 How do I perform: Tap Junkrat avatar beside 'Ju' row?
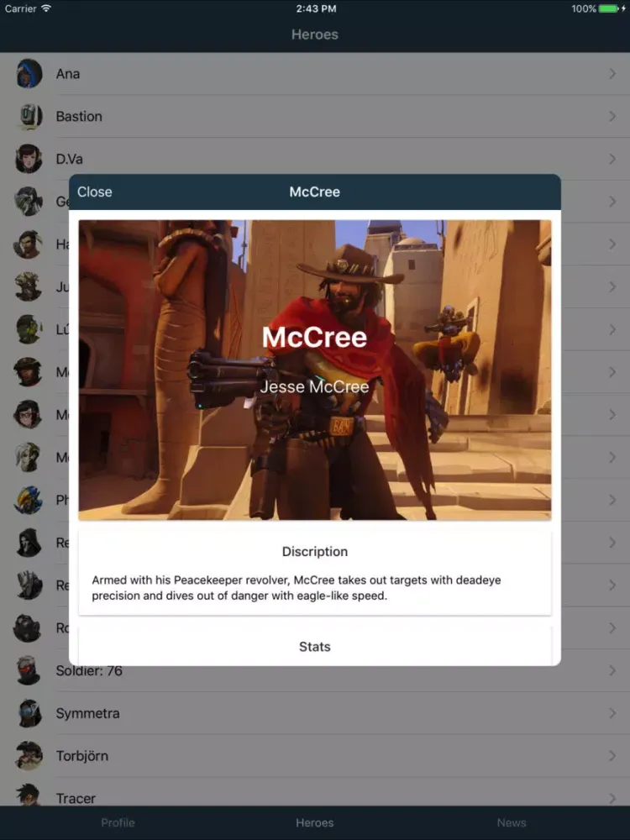(29, 286)
